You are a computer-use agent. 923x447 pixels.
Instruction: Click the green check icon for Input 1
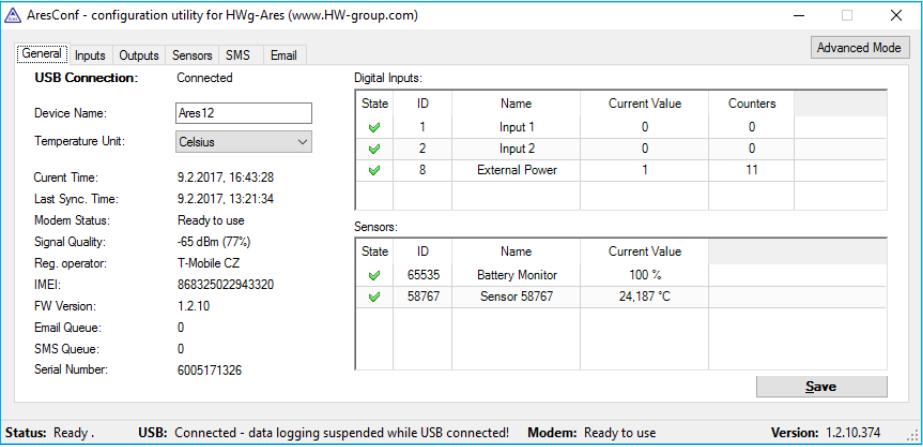pos(374,127)
